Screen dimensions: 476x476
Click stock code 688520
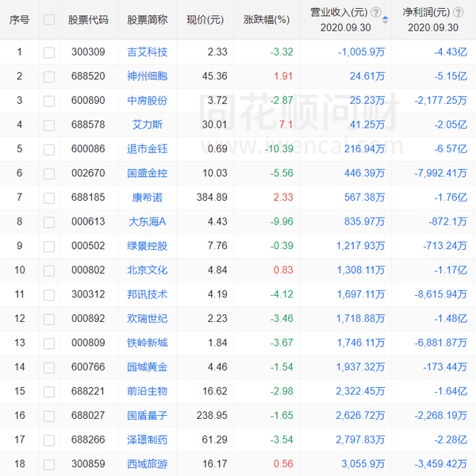88,76
